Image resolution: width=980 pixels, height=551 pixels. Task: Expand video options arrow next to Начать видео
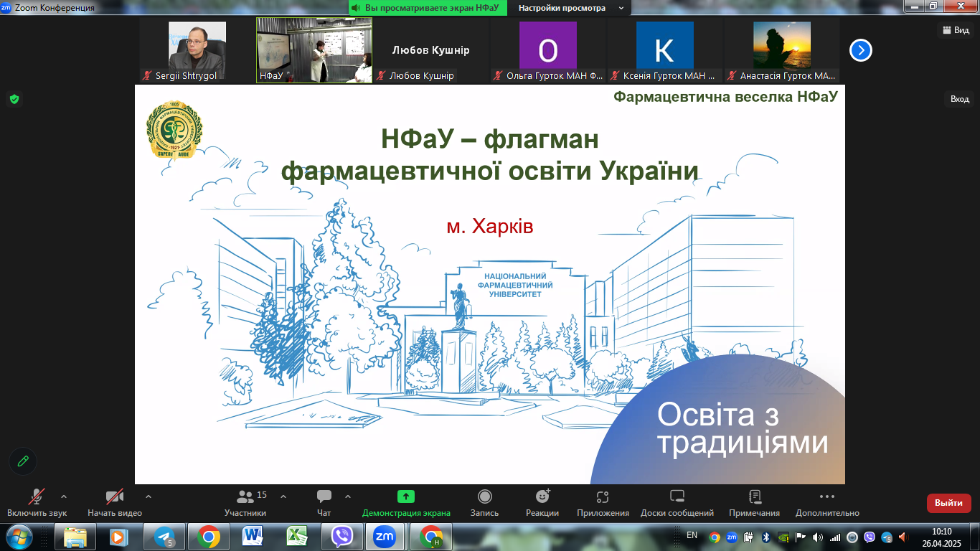[x=149, y=496]
